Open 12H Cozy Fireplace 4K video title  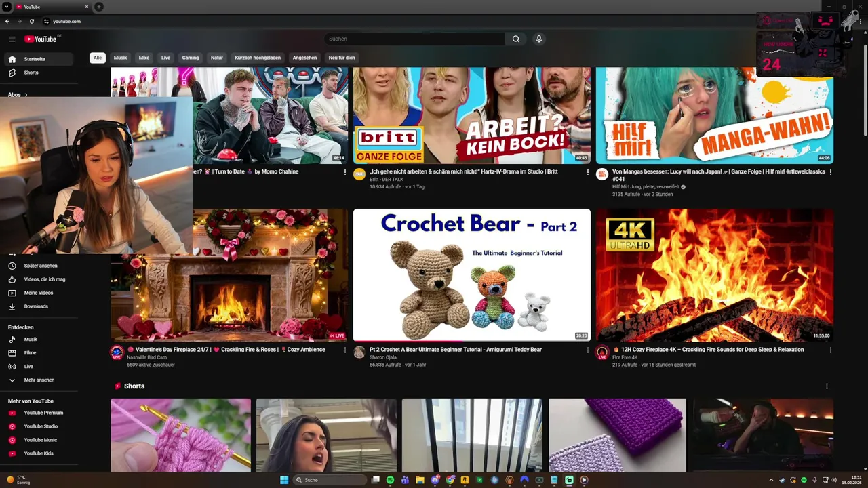click(x=708, y=350)
